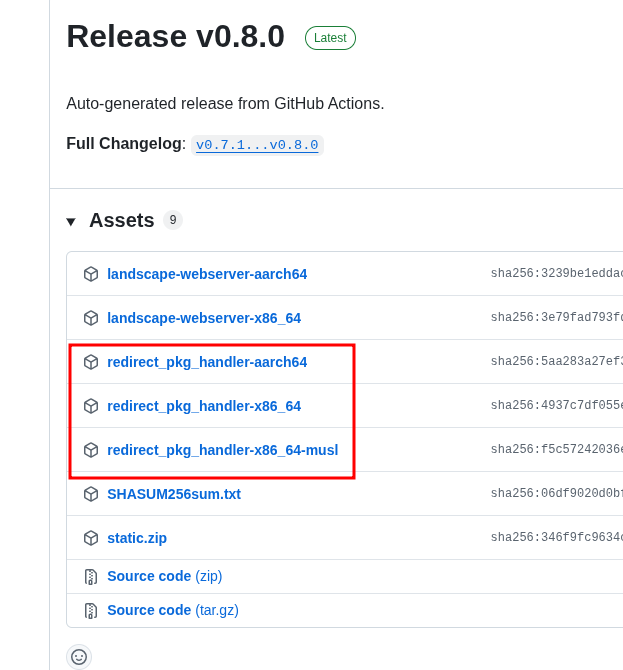Download redirect_pkg_handler-x86_64-musl build
This screenshot has width=623, height=670.
tap(222, 450)
